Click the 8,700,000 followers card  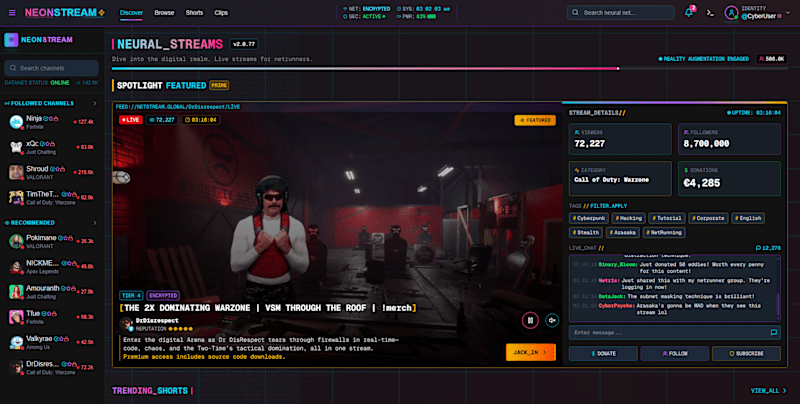point(729,139)
